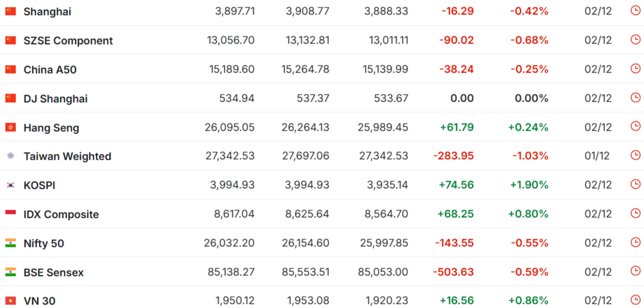Image resolution: width=644 pixels, height=308 pixels.
Task: Open the BSE Sensex index link
Action: [x=53, y=273]
